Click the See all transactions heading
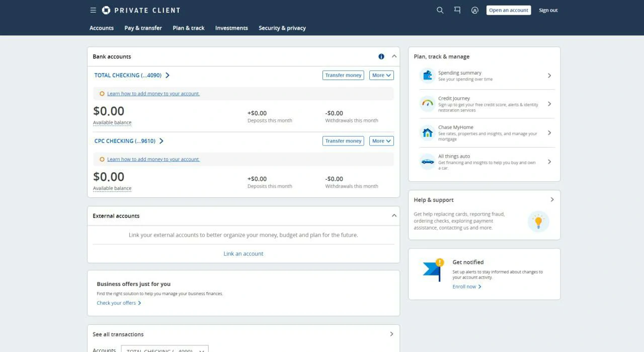 pos(118,334)
